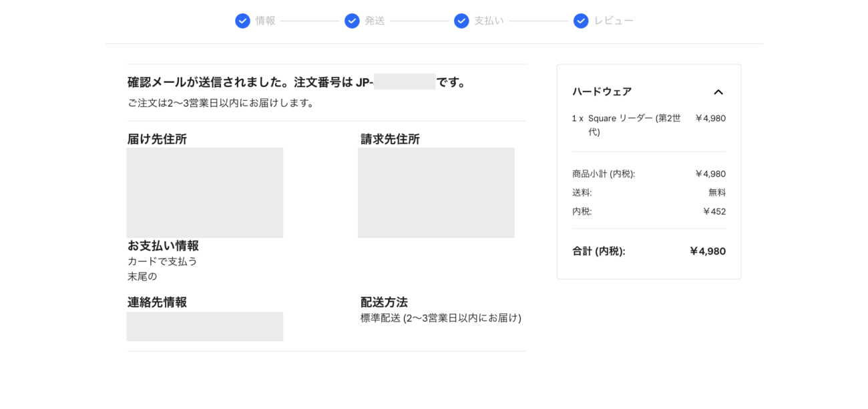Image resolution: width=868 pixels, height=409 pixels.
Task: Click the 配送方法 heading
Action: (384, 302)
